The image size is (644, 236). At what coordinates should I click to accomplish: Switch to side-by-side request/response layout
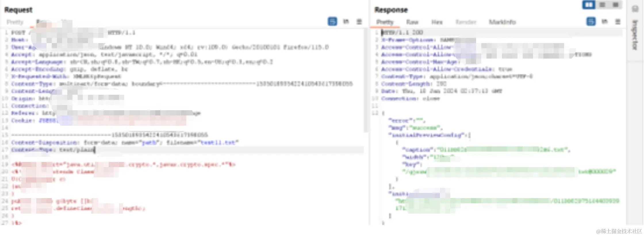[589, 5]
